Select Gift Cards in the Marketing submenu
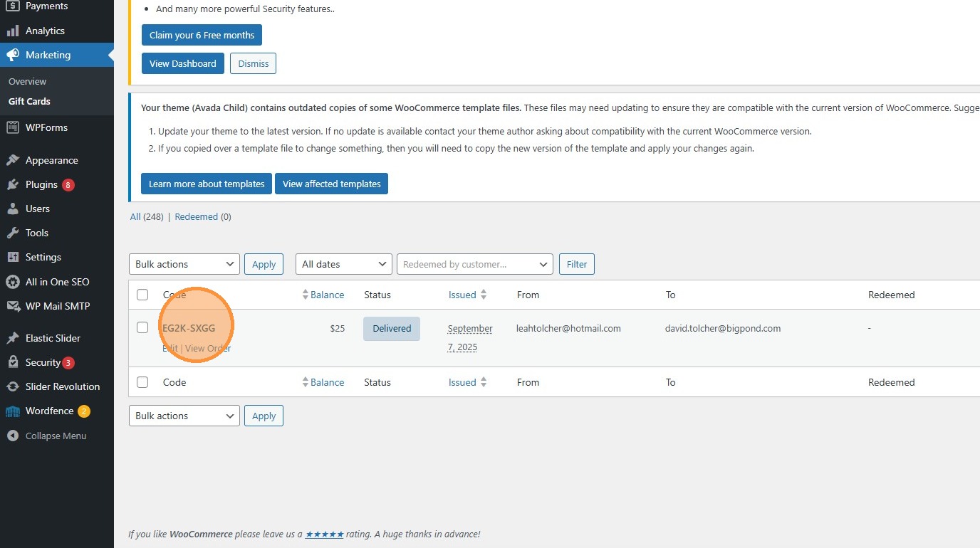 coord(29,101)
